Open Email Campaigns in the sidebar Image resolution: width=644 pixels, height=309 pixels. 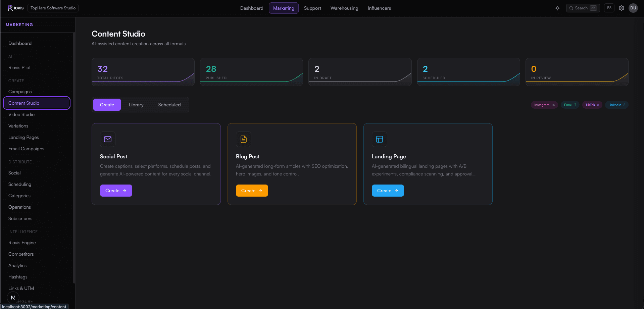click(x=37, y=149)
